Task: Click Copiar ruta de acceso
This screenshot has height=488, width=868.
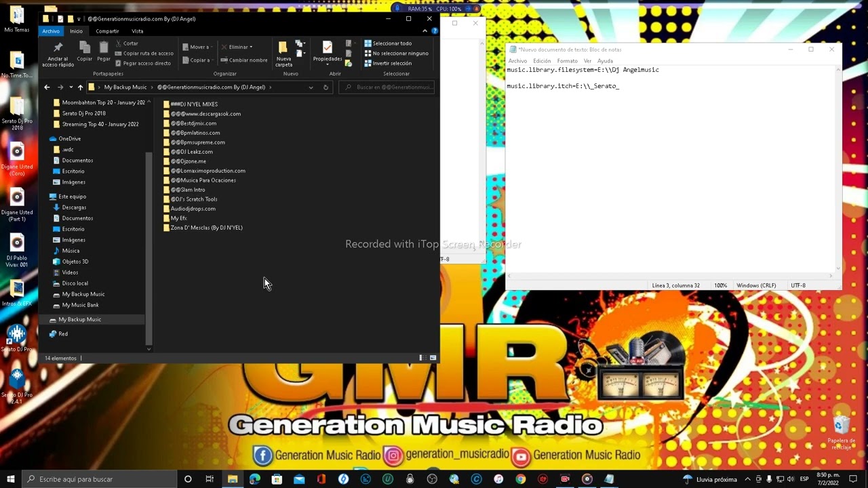Action: pos(144,53)
